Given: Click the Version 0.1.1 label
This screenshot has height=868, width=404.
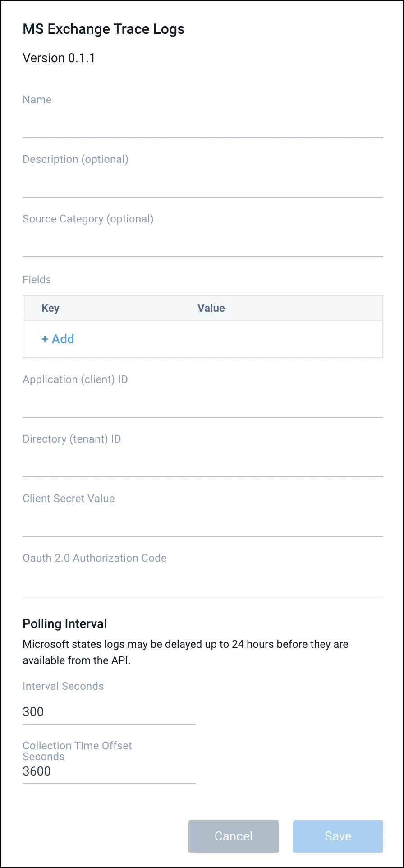Looking at the screenshot, I should [59, 58].
